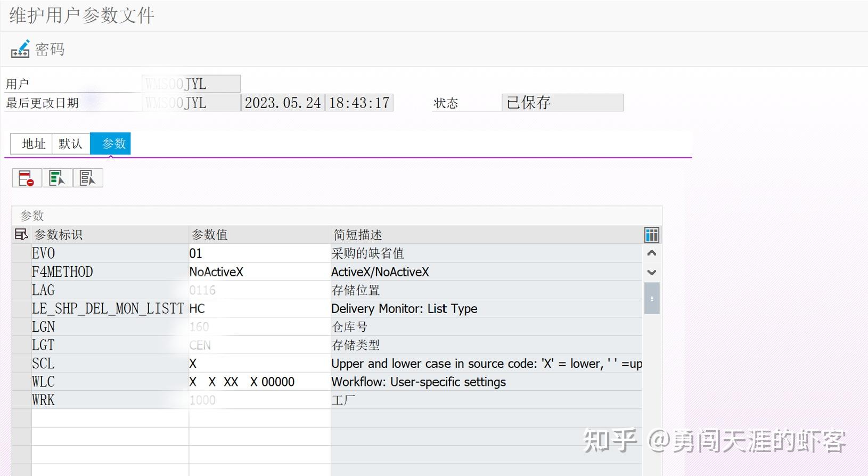Click the 用户 input field
Viewport: 868px width, 476px height.
(191, 84)
